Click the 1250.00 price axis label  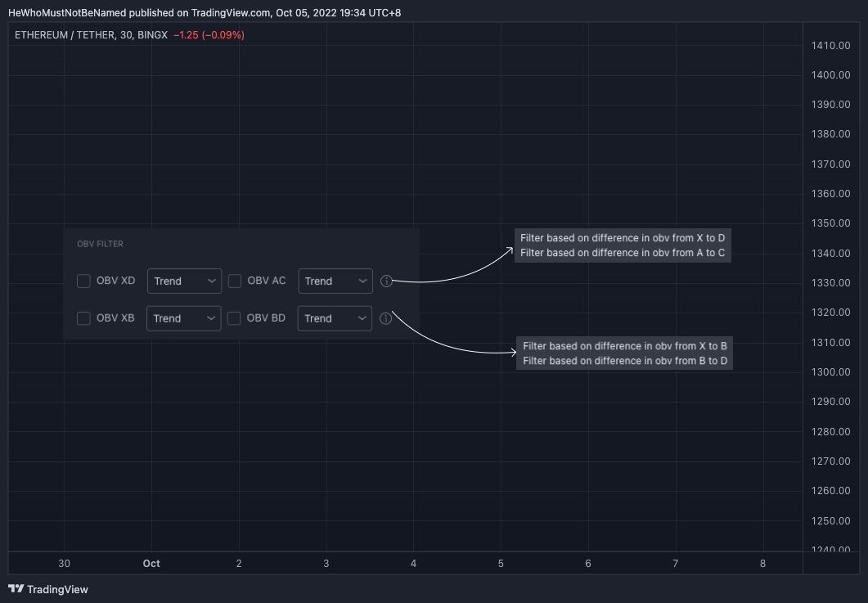pyautogui.click(x=831, y=520)
